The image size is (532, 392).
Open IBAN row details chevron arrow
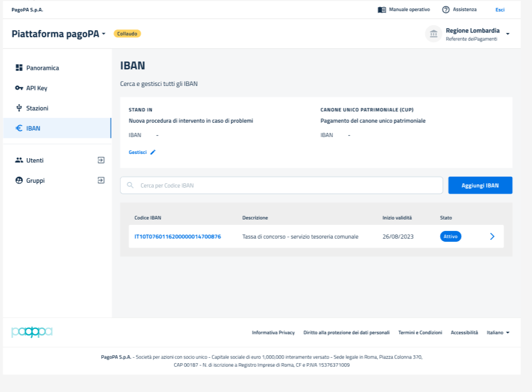[x=492, y=237]
